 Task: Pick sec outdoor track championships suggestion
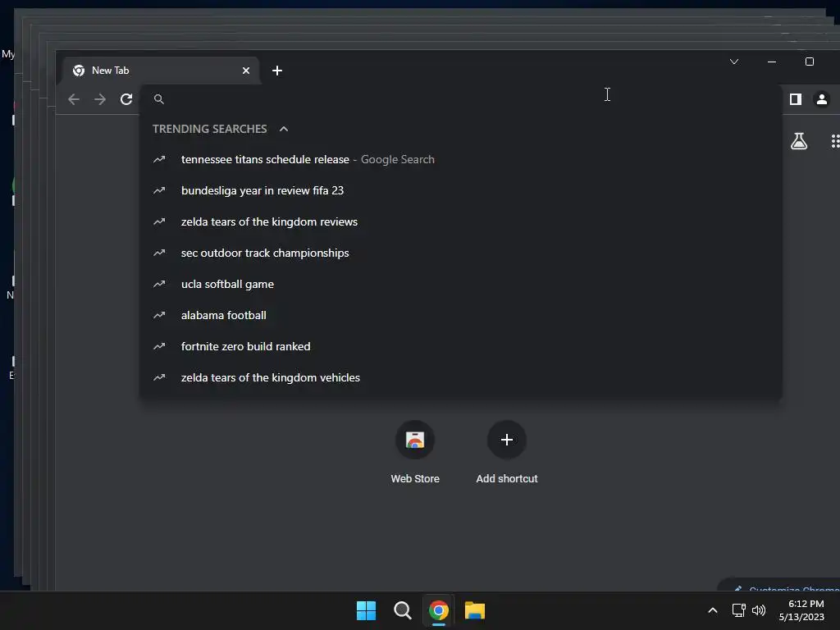[x=461, y=253]
